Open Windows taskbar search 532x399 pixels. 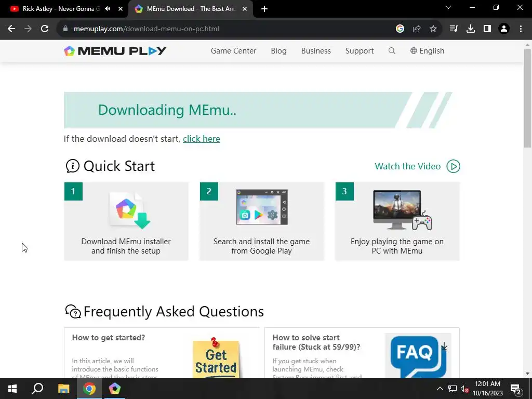[37, 389]
